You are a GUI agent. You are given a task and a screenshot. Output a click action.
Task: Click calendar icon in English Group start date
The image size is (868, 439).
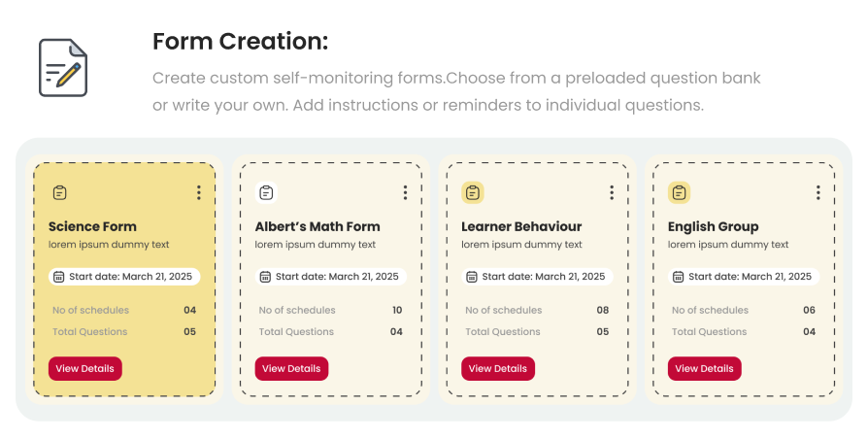tap(679, 277)
